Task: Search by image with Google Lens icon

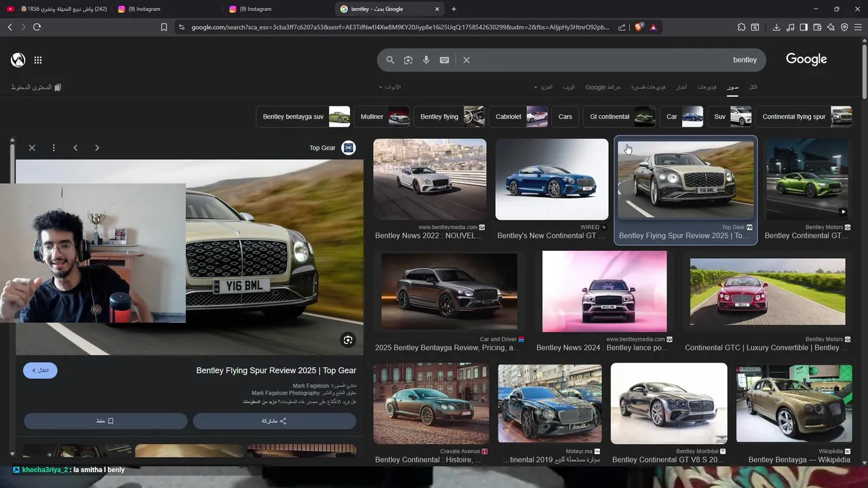Action: point(408,60)
